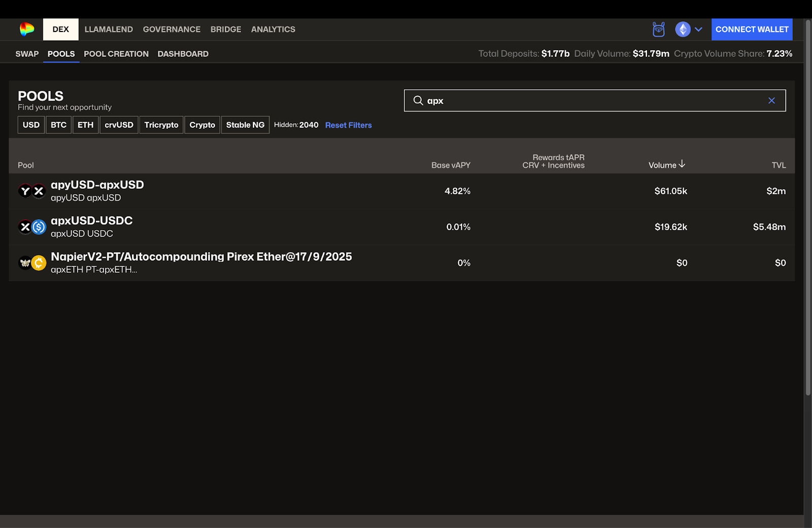Image resolution: width=812 pixels, height=528 pixels.
Task: Open the LLAMALEND tab
Action: pyautogui.click(x=109, y=29)
